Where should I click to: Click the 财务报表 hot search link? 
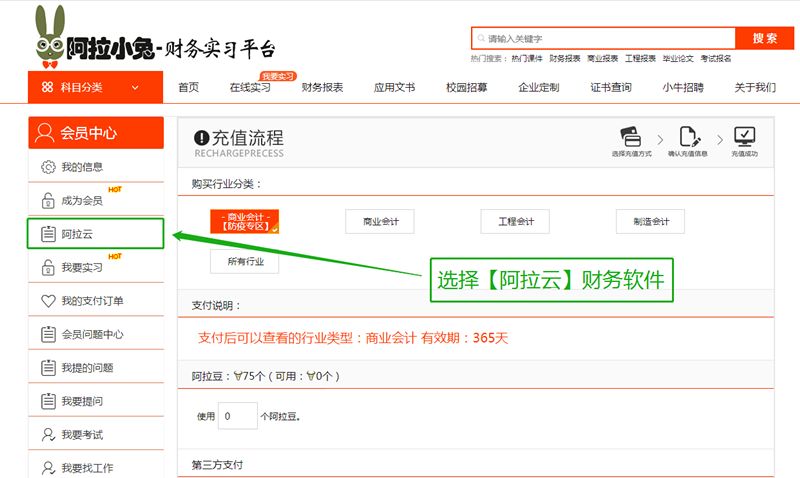pos(564,59)
